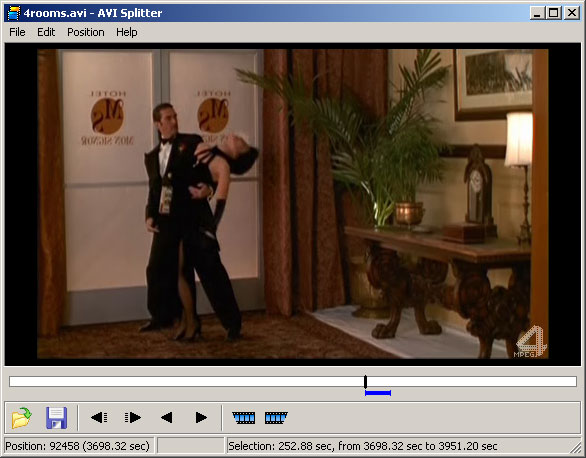Jump to next keyframe button
Viewport: 586px width, 458px height.
[x=133, y=417]
